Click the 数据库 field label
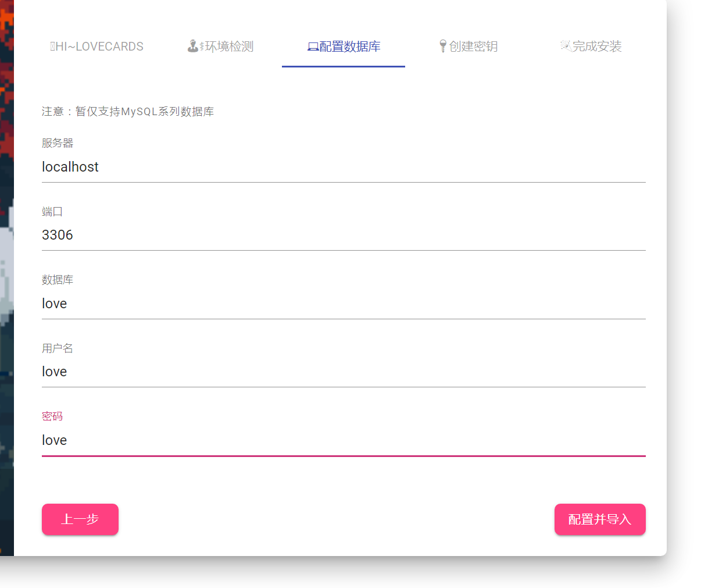 coord(58,280)
